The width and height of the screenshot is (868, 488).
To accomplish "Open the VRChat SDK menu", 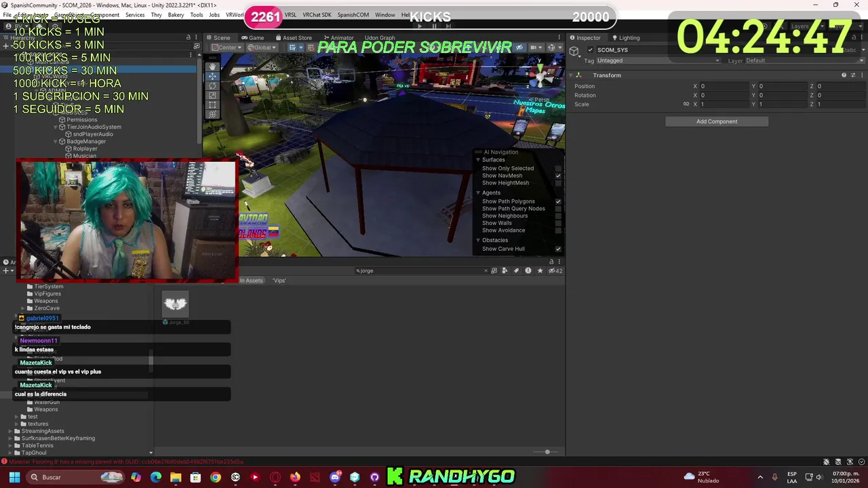I will tap(317, 15).
